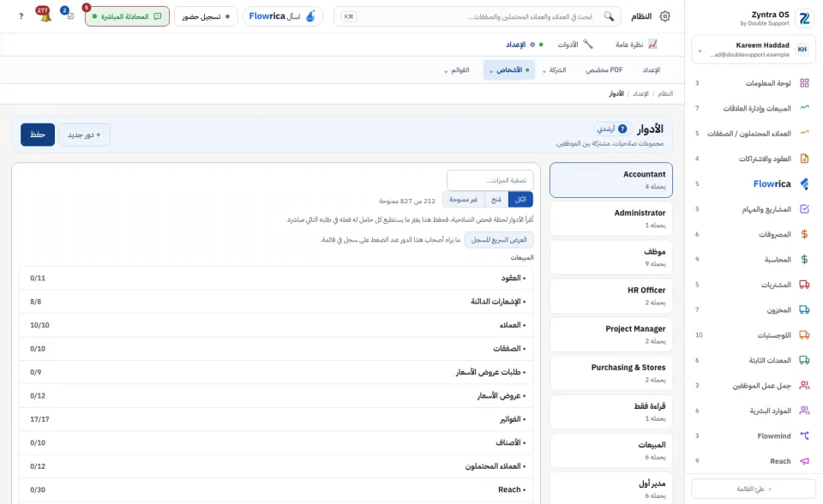823x504 pixels.
Task: Select the Project Manager role card
Action: [611, 335]
